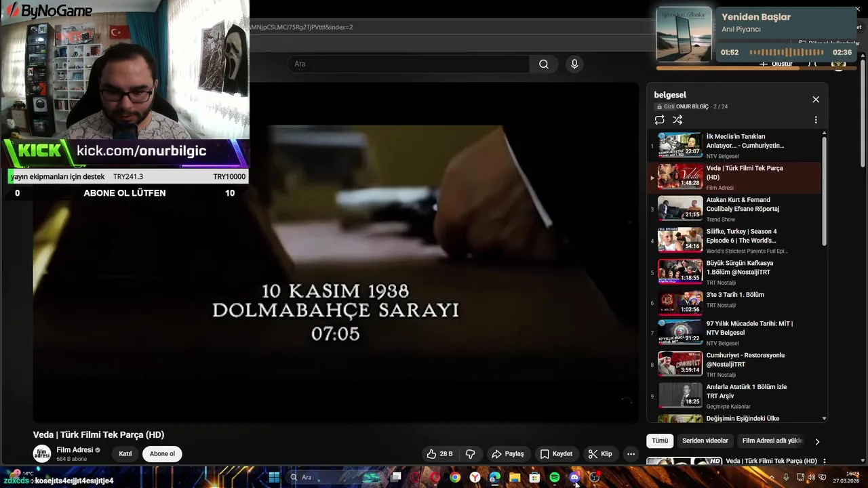
Task: Seek in the orange music progress bar
Action: pyautogui.click(x=755, y=68)
